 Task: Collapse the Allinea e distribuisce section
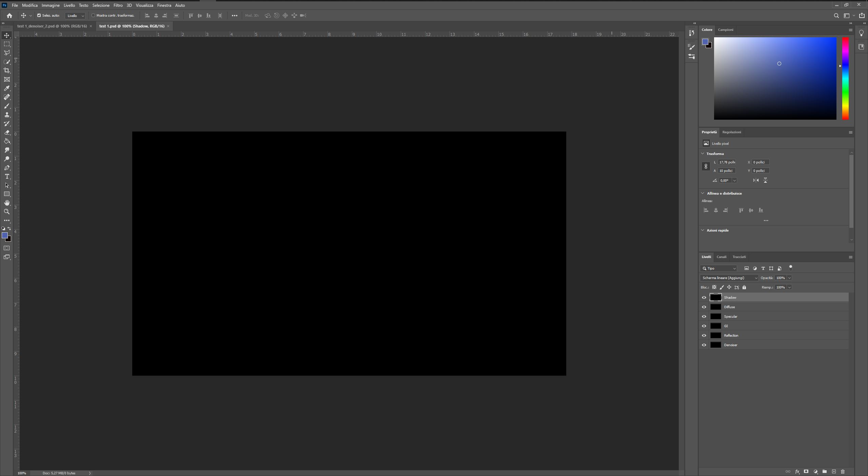click(703, 193)
